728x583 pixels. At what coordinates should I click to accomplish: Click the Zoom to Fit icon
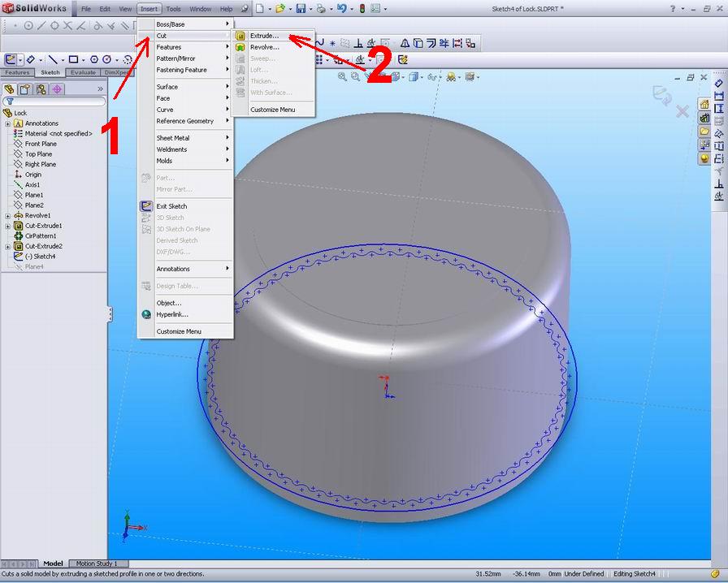pos(341,76)
